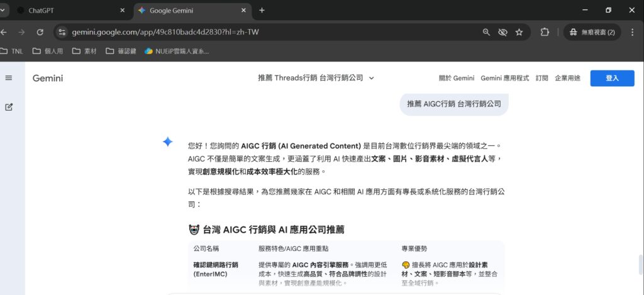Click the Gemini sparkle icon beside response
Screen dimensions: 644x295
(x=167, y=142)
